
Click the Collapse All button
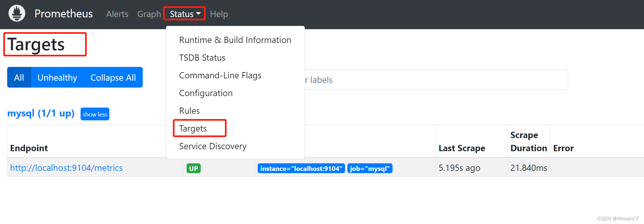click(x=113, y=77)
